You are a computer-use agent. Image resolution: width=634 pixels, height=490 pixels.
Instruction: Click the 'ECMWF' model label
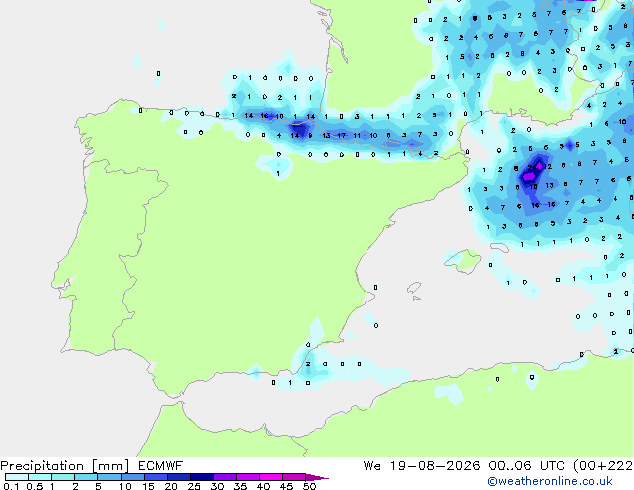coord(160,466)
